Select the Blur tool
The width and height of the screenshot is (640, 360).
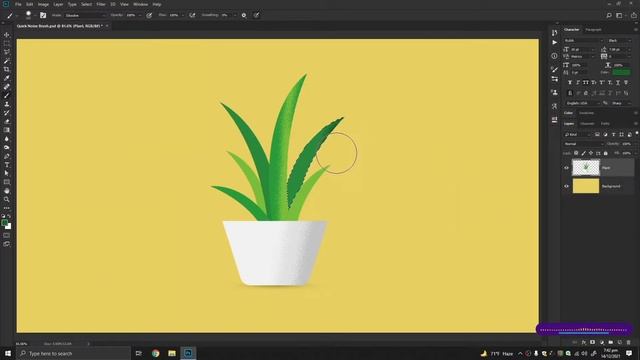pyautogui.click(x=7, y=139)
